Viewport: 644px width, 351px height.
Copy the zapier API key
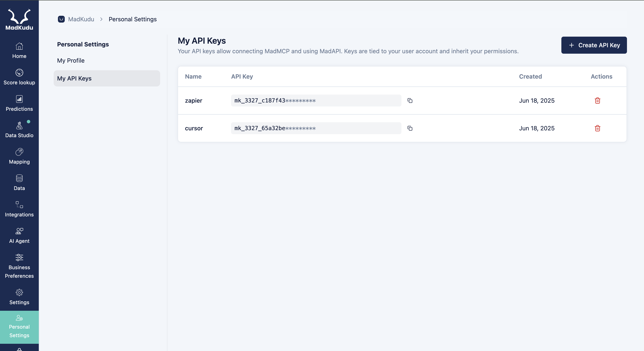[x=410, y=101]
